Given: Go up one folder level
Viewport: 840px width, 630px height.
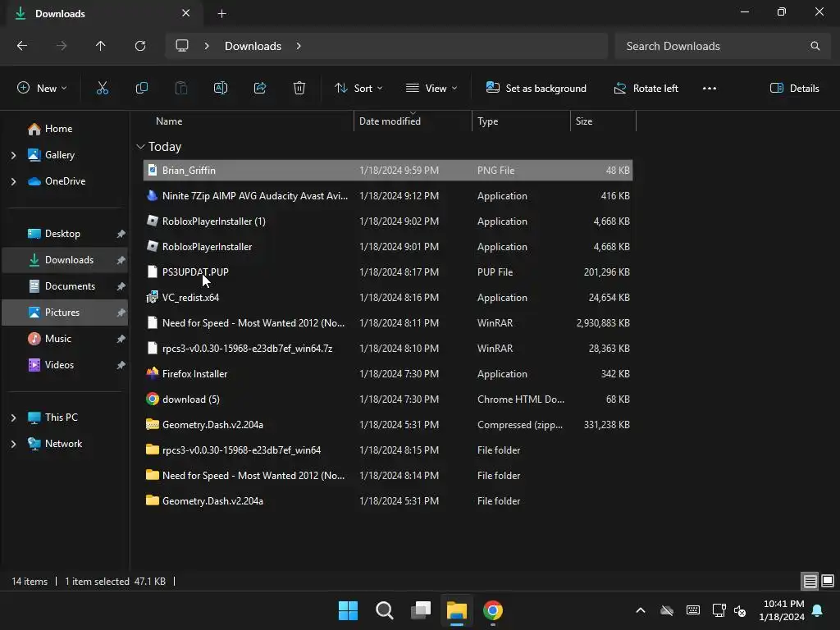Looking at the screenshot, I should tap(101, 46).
